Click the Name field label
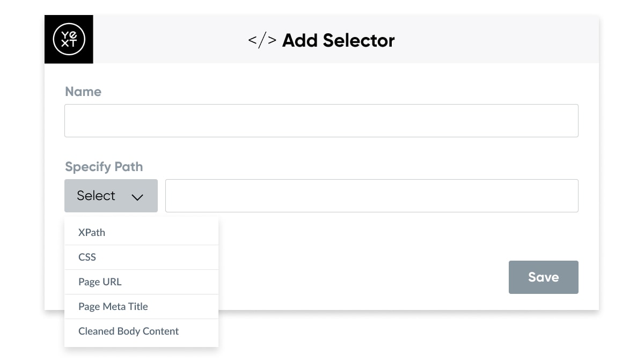This screenshot has width=644, height=362. tap(83, 92)
